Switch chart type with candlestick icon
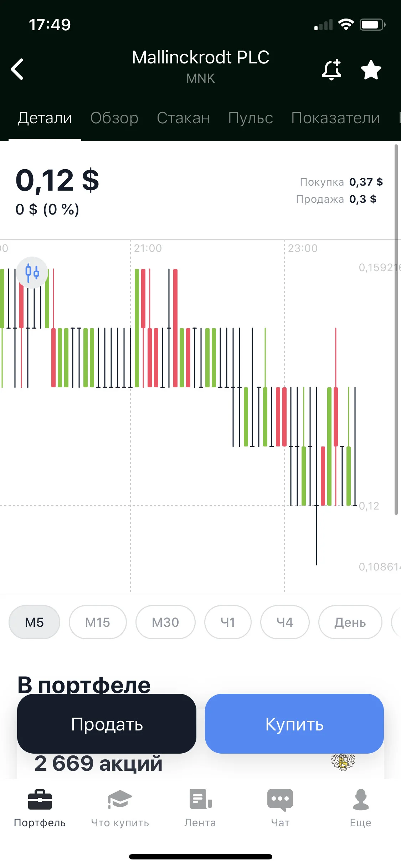The image size is (401, 868). 32,273
